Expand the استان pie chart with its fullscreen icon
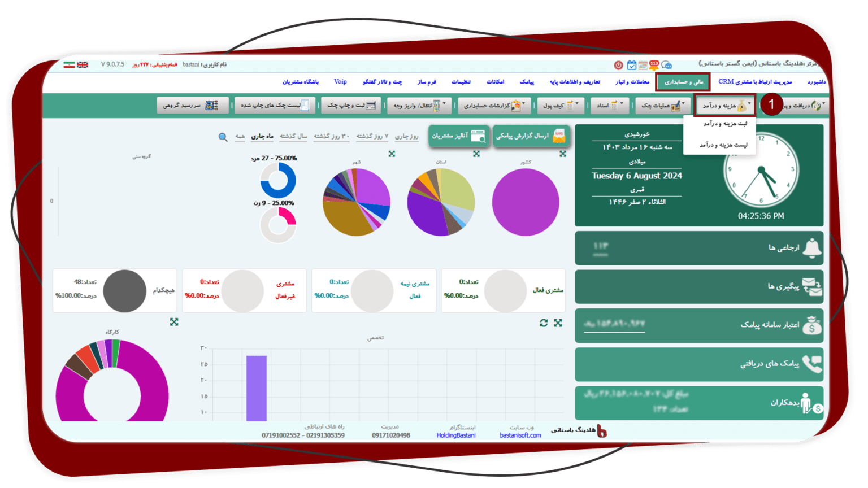This screenshot has width=868, height=488. [476, 154]
